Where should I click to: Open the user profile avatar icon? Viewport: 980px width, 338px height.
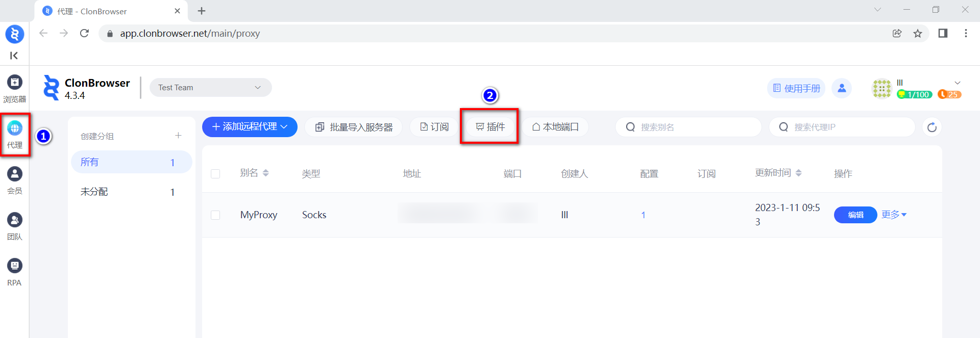842,88
